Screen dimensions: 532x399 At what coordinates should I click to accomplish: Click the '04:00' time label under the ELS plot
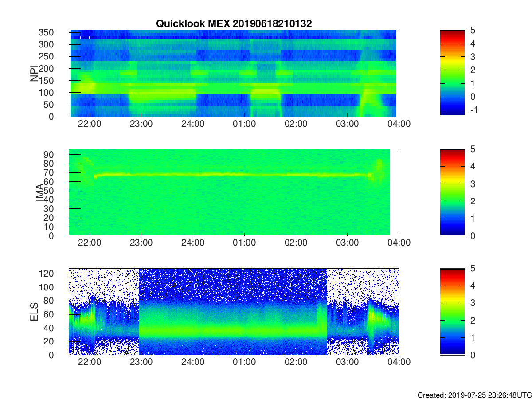click(x=399, y=362)
